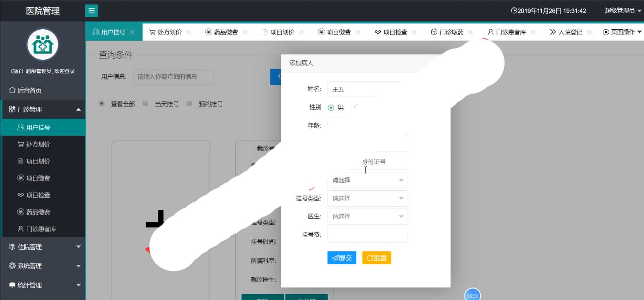Close the 处方划价 tab
The width and height of the screenshot is (644, 300).
click(x=189, y=32)
